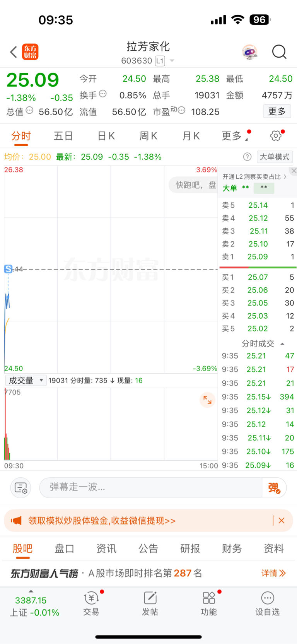Tap the 弹幕走一波 input field
The image size is (297, 644).
click(151, 487)
